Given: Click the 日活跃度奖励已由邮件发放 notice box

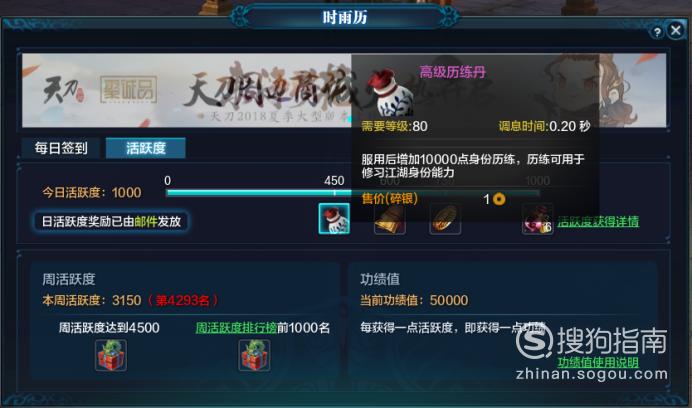Looking at the screenshot, I should tap(111, 221).
